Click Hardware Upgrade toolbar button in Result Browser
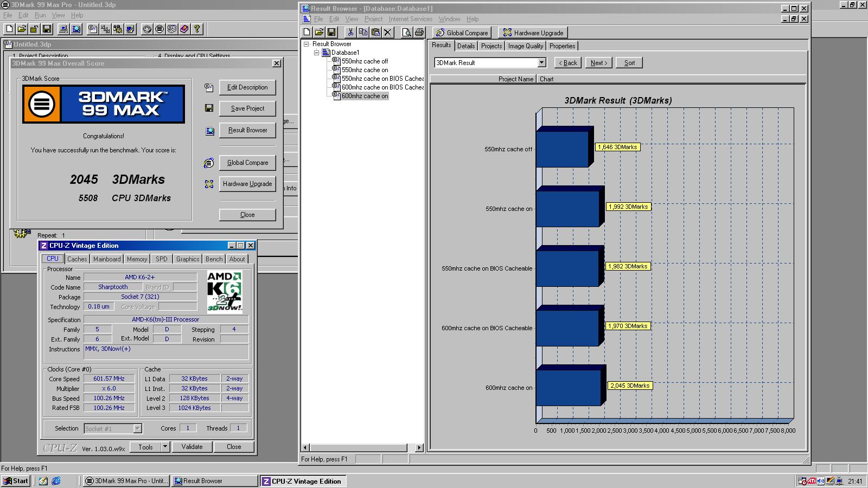 click(533, 33)
